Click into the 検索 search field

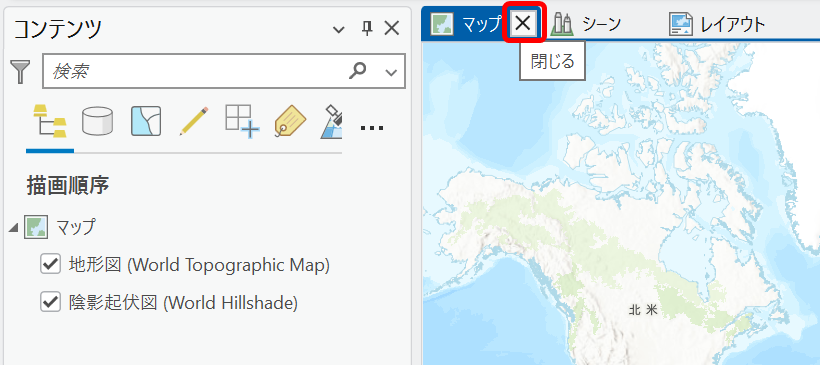click(x=195, y=71)
